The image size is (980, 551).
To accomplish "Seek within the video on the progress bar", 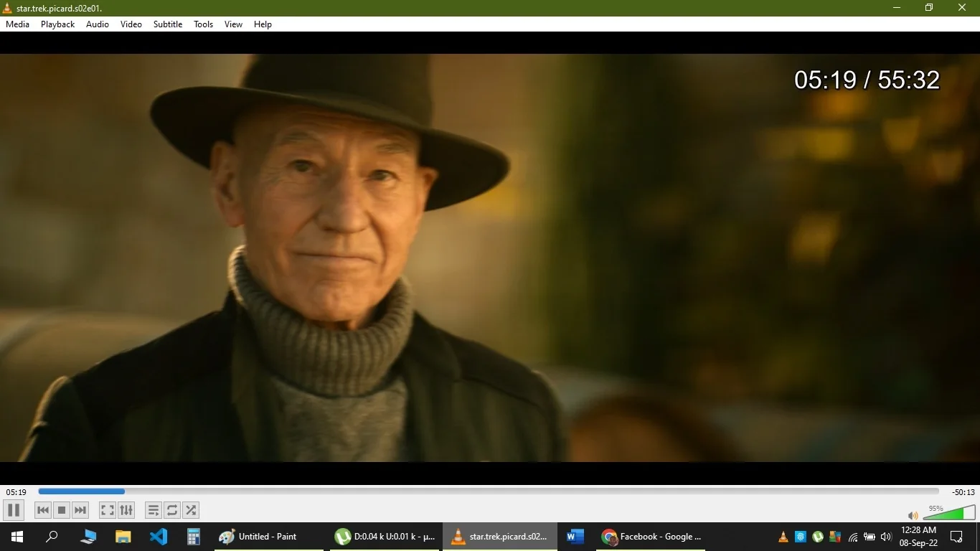I will click(x=489, y=491).
